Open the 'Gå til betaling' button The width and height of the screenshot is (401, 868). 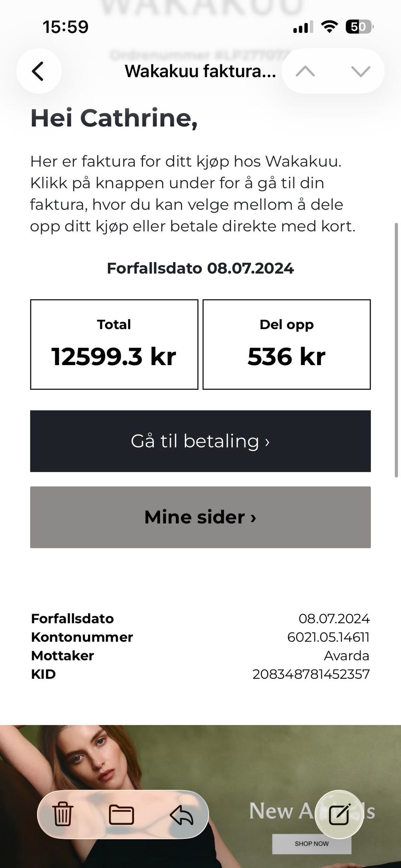point(200,441)
